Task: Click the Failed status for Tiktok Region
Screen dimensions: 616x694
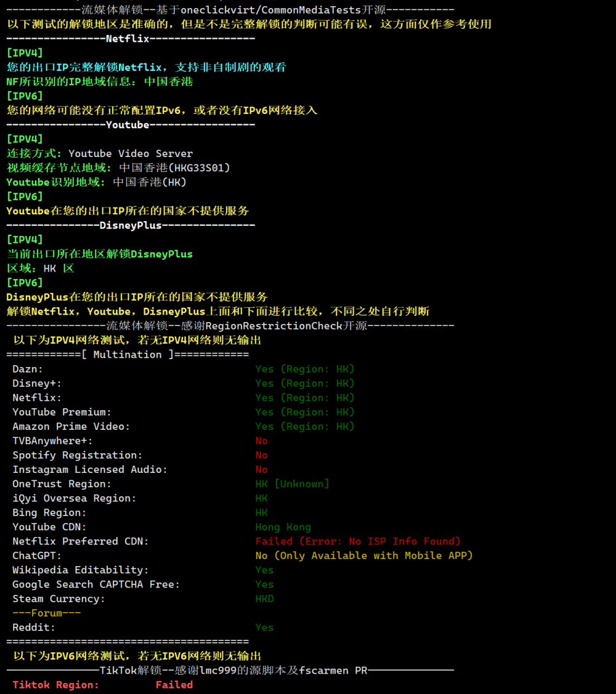Action: click(x=174, y=685)
